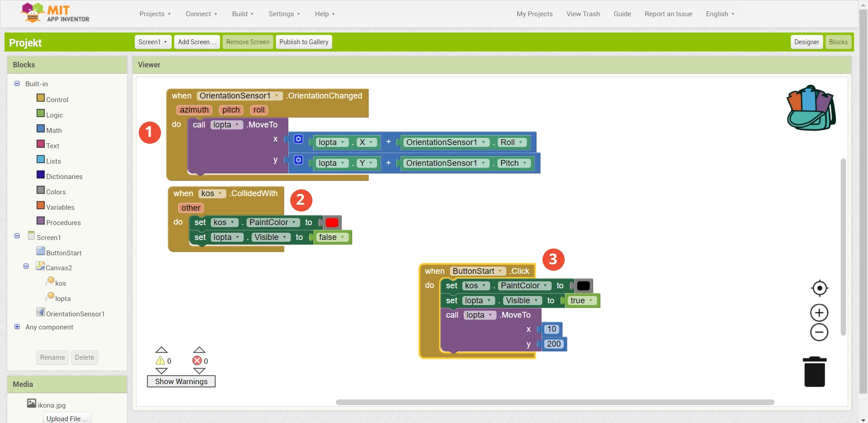Open the Roll property dropdown
The height and width of the screenshot is (423, 868).
click(x=512, y=142)
